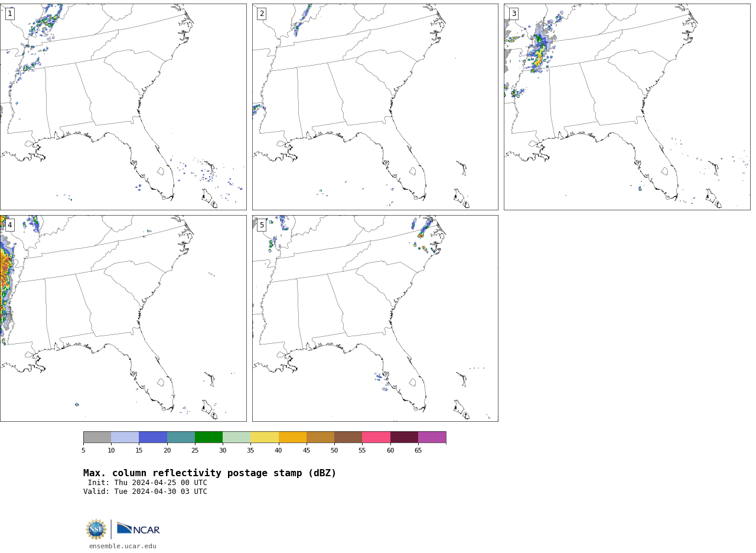Image resolution: width=756 pixels, height=553 pixels.
Task: Click the number 1 panel label
Action: tap(9, 14)
